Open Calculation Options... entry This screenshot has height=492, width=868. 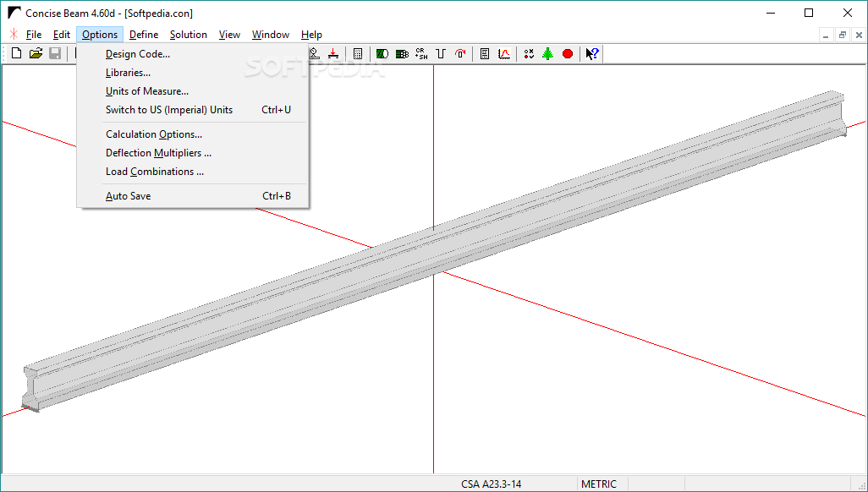point(192,134)
